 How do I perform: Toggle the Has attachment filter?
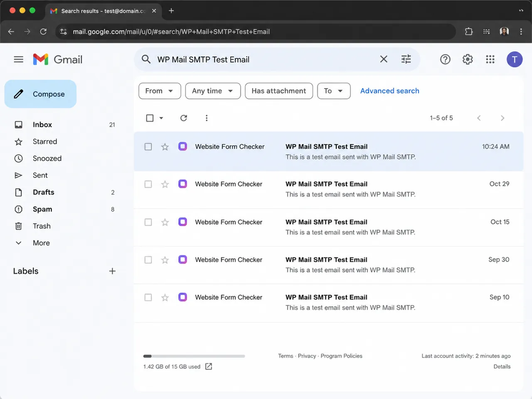279,91
